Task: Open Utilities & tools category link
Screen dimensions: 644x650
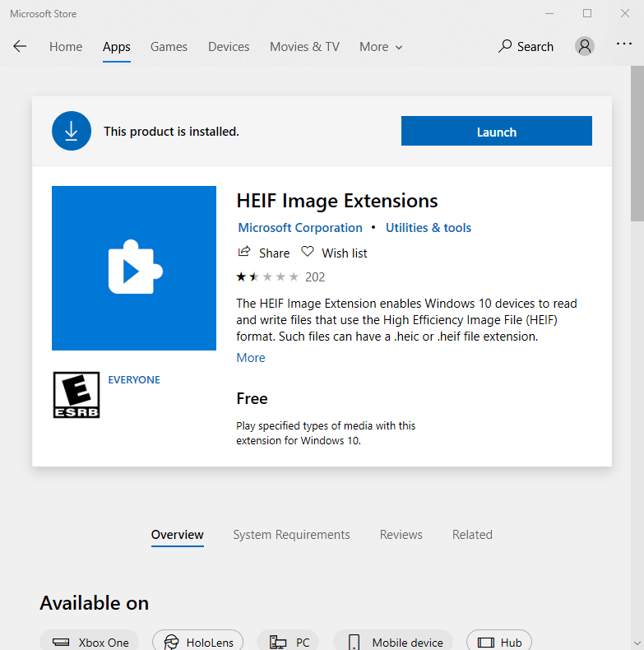Action: point(428,228)
